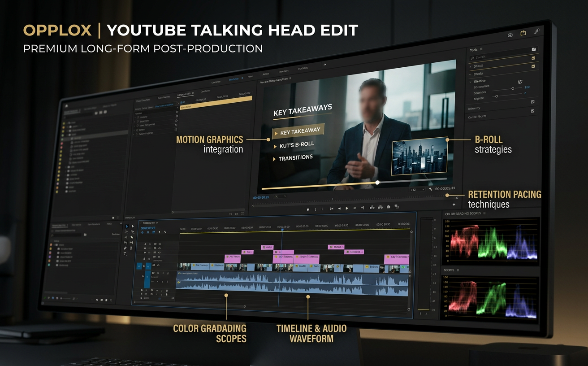This screenshot has height=366, width=588.
Task: Click the Add Marker icon in timeline header
Action: tap(160, 232)
